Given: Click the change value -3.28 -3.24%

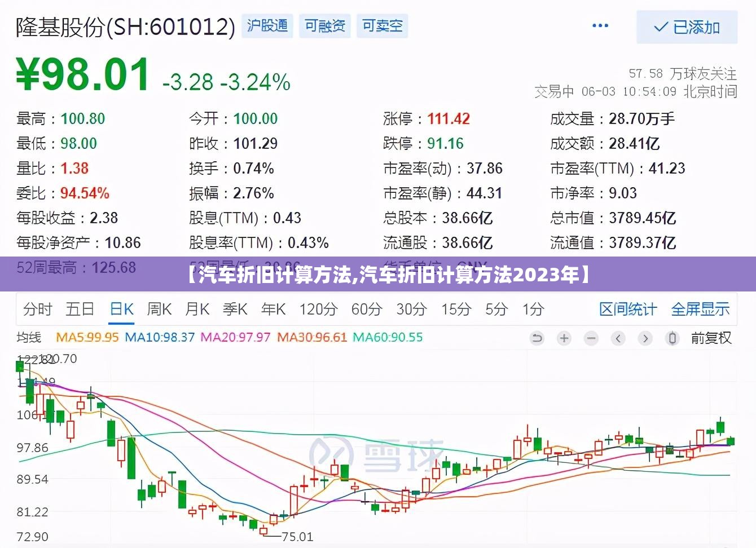Looking at the screenshot, I should (x=226, y=82).
